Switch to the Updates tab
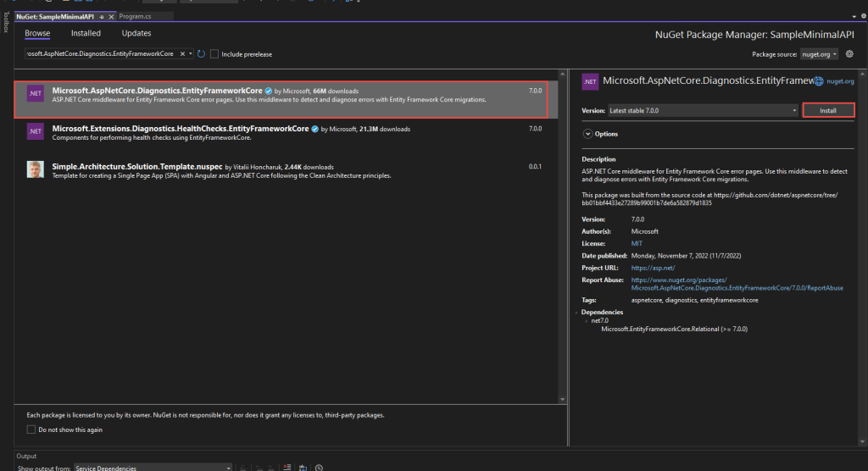 coord(136,33)
